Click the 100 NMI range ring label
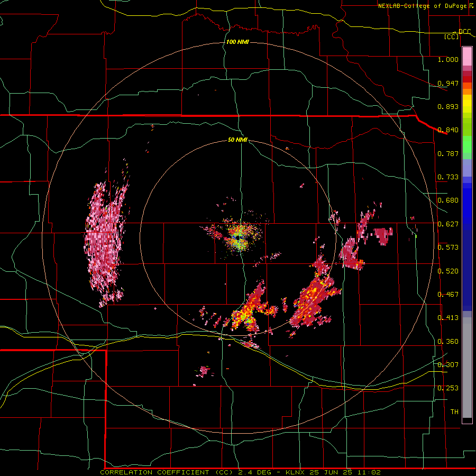476x476 pixels. 237,42
